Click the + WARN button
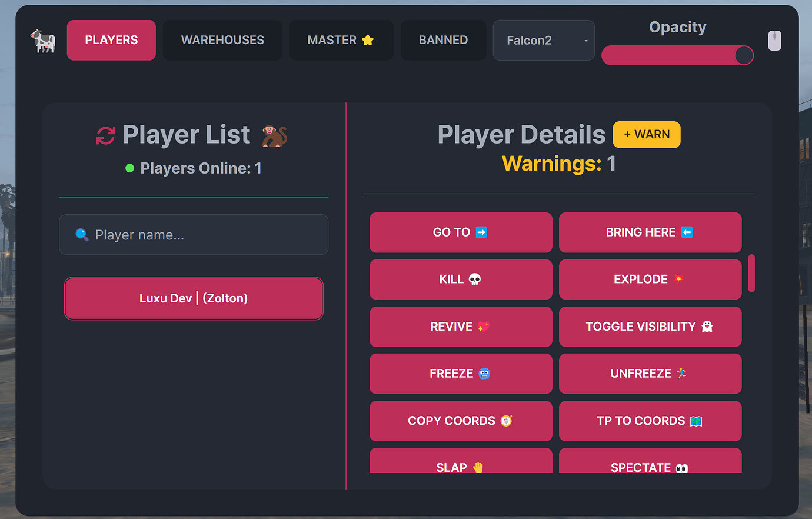Image resolution: width=812 pixels, height=519 pixels. click(x=647, y=134)
